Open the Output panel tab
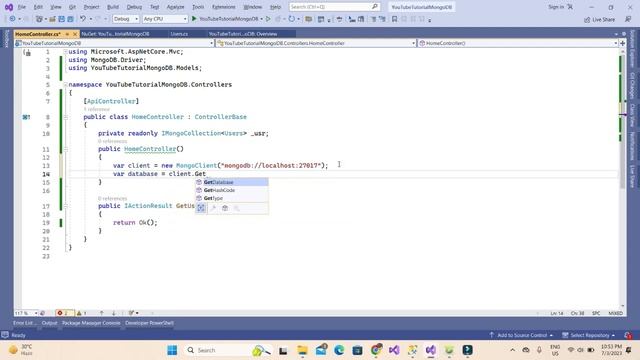This screenshot has width=640, height=360. (x=49, y=323)
